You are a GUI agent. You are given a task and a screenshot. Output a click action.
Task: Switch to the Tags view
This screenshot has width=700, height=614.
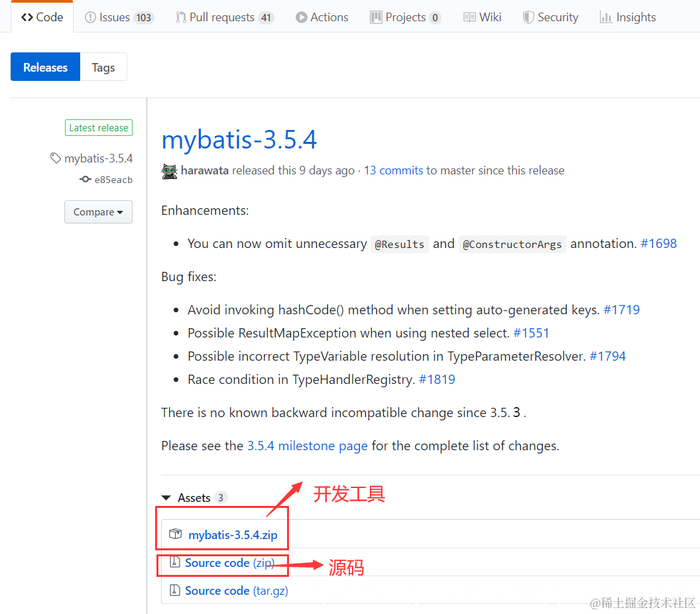pyautogui.click(x=103, y=67)
